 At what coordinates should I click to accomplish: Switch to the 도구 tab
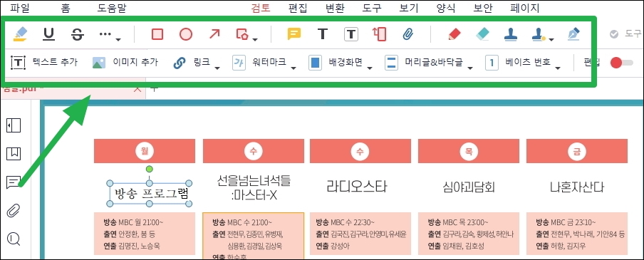(x=372, y=9)
